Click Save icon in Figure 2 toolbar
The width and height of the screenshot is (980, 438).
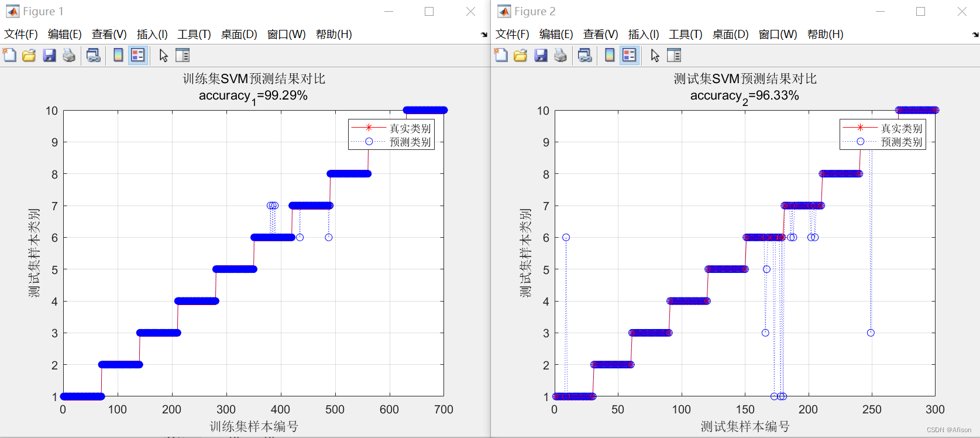[541, 56]
